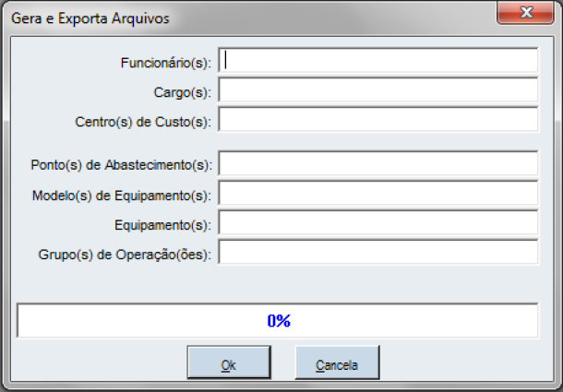Image resolution: width=563 pixels, height=392 pixels.
Task: Focus the Cargo(s) text box
Action: click(x=378, y=90)
